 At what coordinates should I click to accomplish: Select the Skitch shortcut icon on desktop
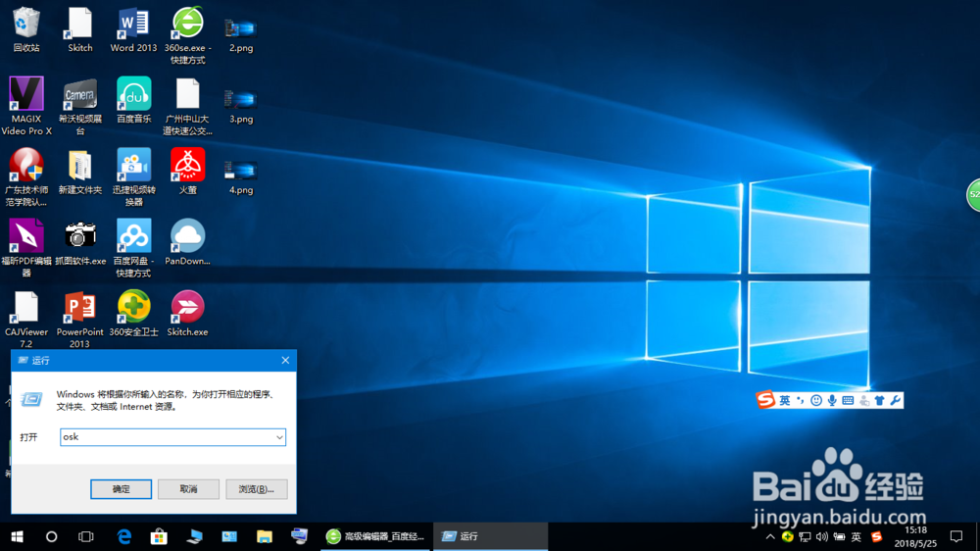coord(80,24)
